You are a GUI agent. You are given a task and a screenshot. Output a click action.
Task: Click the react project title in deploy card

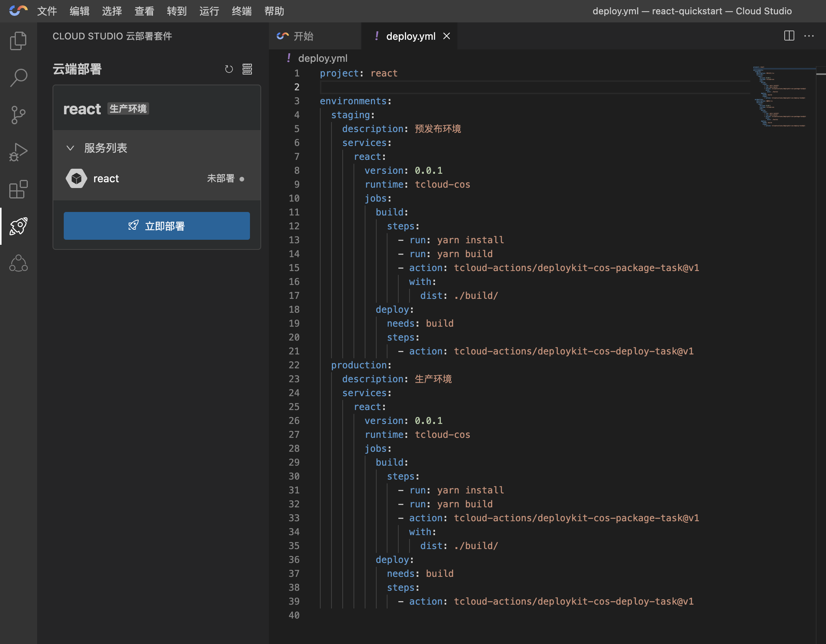[82, 109]
